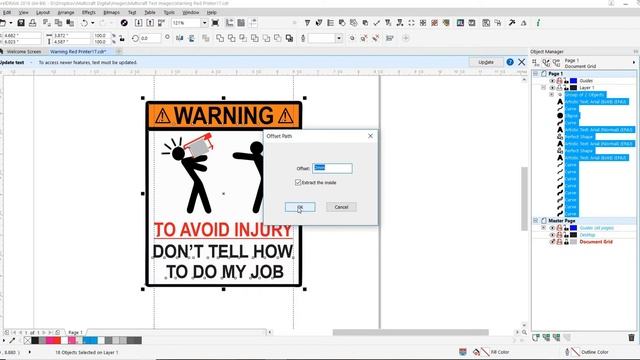Toggle visibility eye of Layer 1
The image size is (640, 360).
coord(552,88)
